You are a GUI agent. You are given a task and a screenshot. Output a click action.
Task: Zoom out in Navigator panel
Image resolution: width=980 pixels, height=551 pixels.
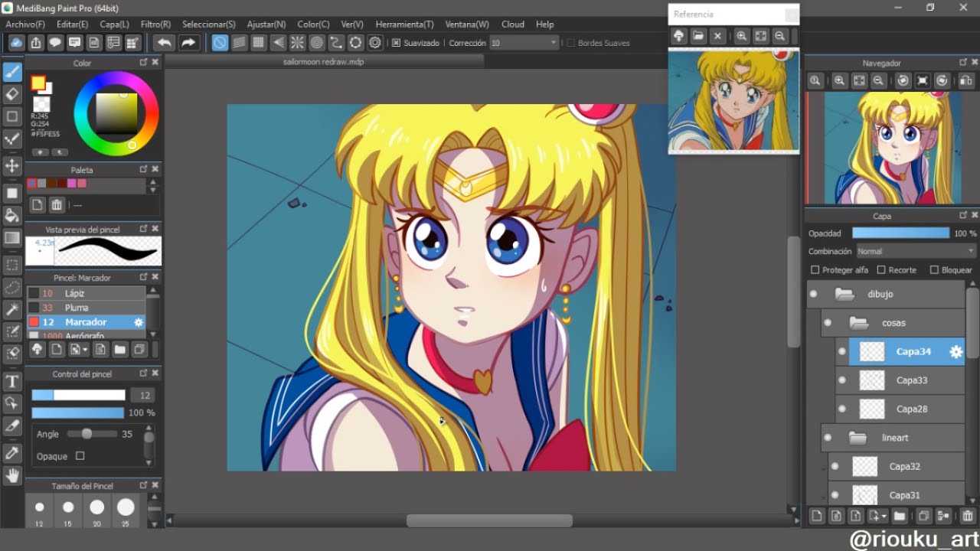coord(879,80)
